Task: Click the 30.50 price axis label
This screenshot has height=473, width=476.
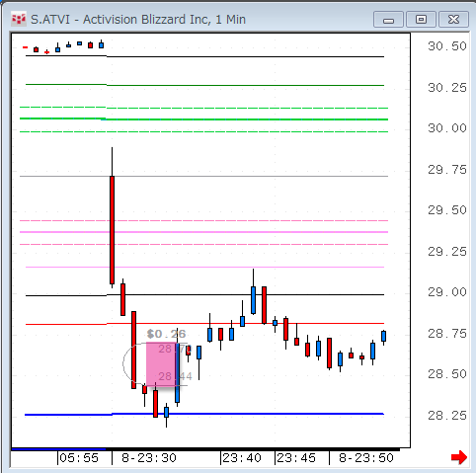Action: [447, 46]
